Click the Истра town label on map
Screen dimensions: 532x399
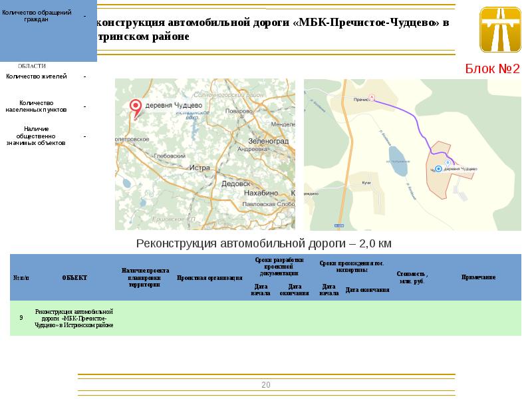tap(199, 168)
